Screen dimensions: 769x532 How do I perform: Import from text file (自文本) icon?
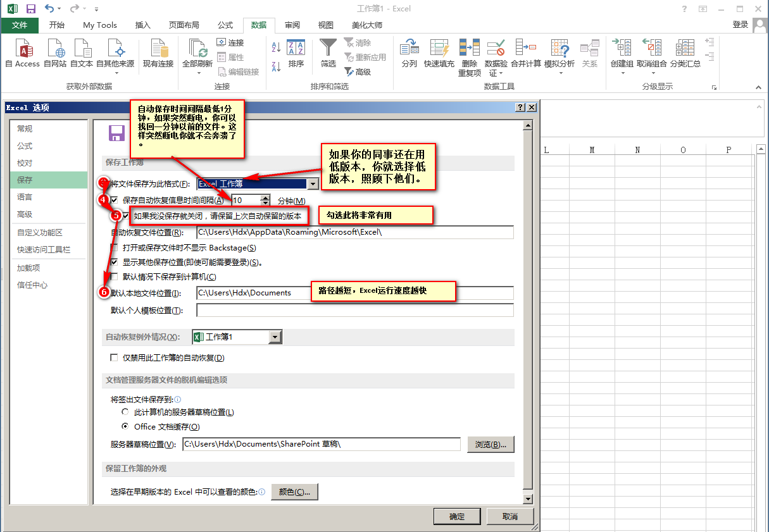(x=82, y=49)
